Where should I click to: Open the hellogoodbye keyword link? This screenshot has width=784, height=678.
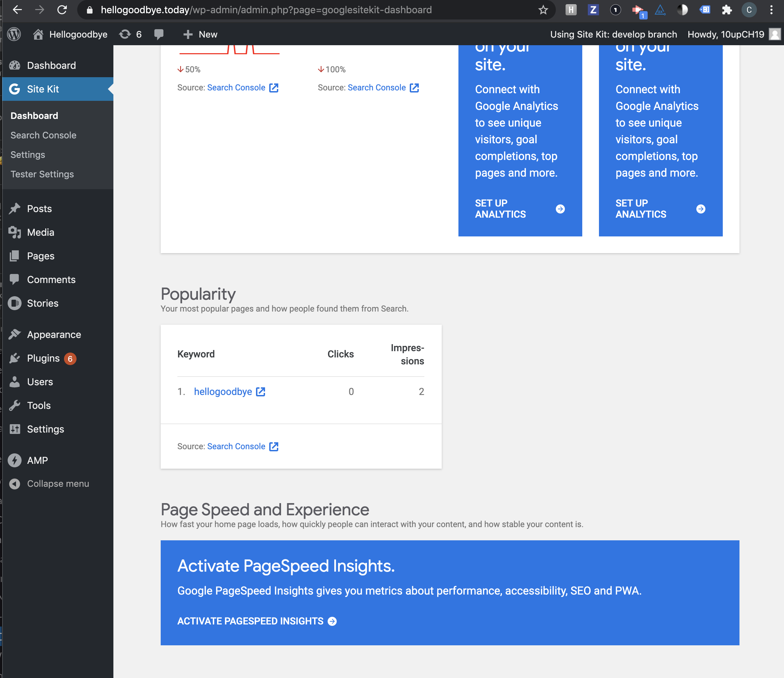tap(230, 392)
